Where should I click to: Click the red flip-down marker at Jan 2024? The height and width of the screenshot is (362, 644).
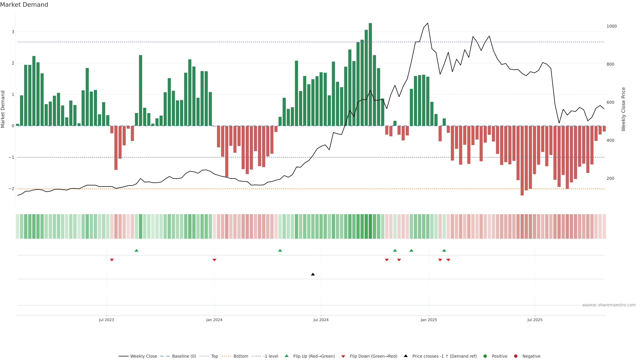tap(214, 260)
